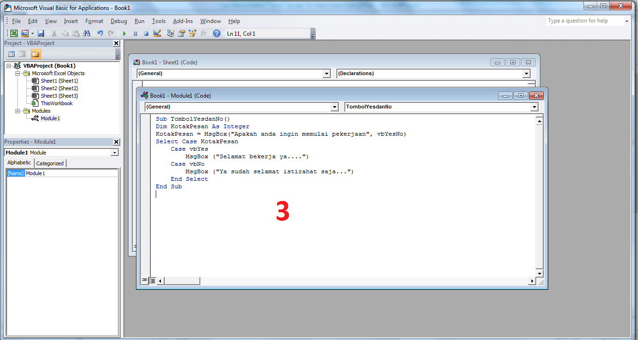Collapse Microsoft Excel Objects folder
The width and height of the screenshot is (644, 340).
[x=18, y=73]
